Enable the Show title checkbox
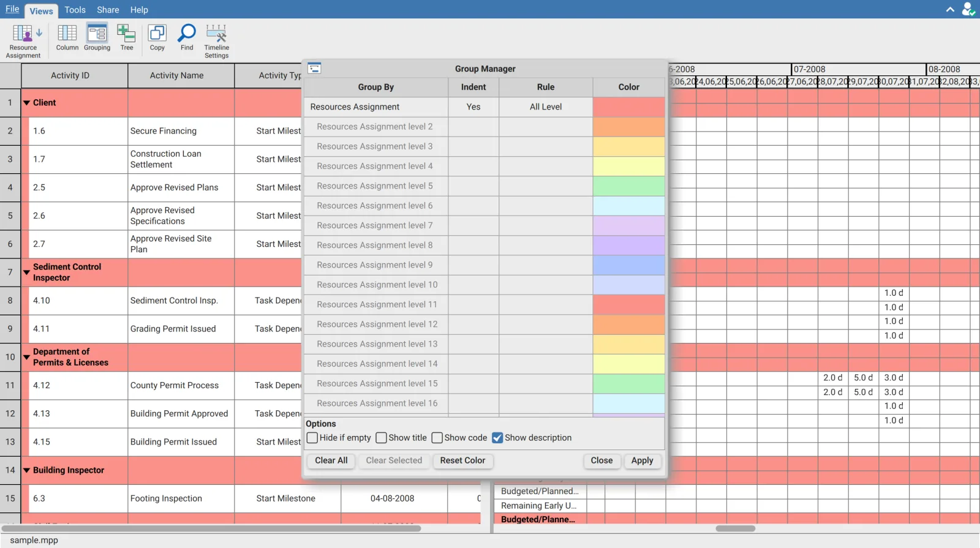980x548 pixels. click(381, 438)
